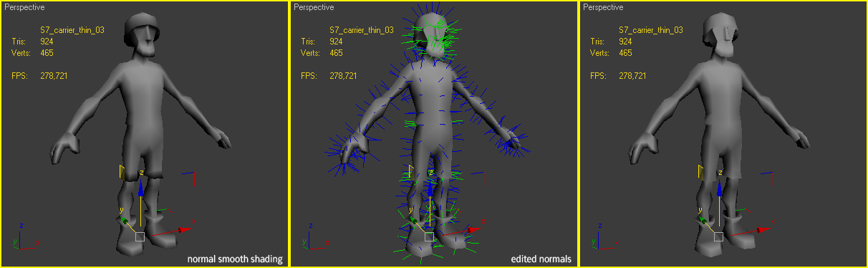This screenshot has width=868, height=268.
Task: Click S7_carrier_thin_03 name in smooth shading viewport
Action: tap(72, 30)
